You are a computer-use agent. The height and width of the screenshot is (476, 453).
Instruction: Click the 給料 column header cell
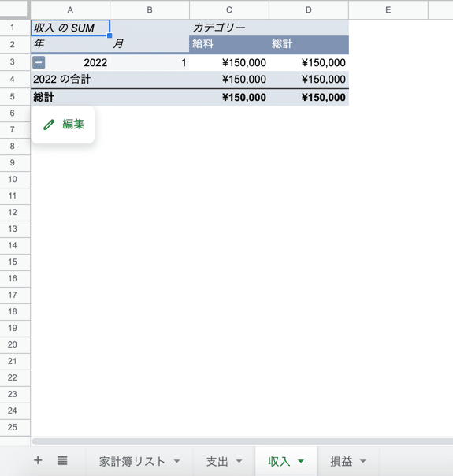pyautogui.click(x=229, y=44)
